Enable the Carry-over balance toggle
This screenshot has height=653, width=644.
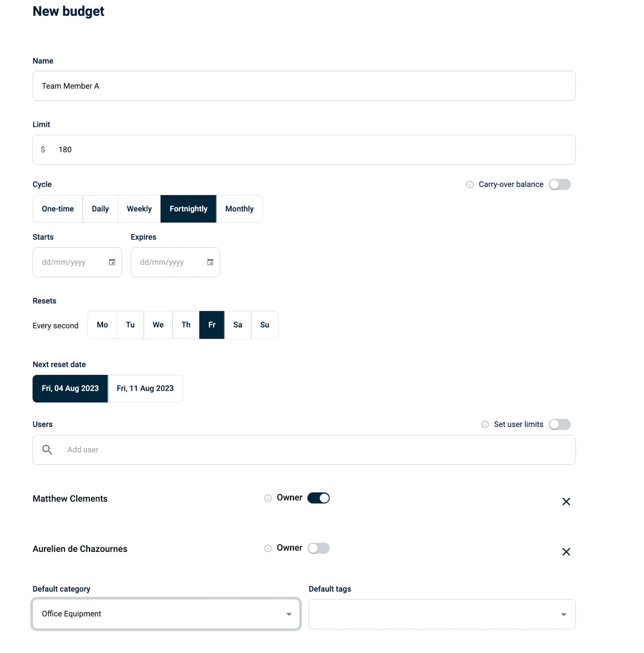[560, 184]
